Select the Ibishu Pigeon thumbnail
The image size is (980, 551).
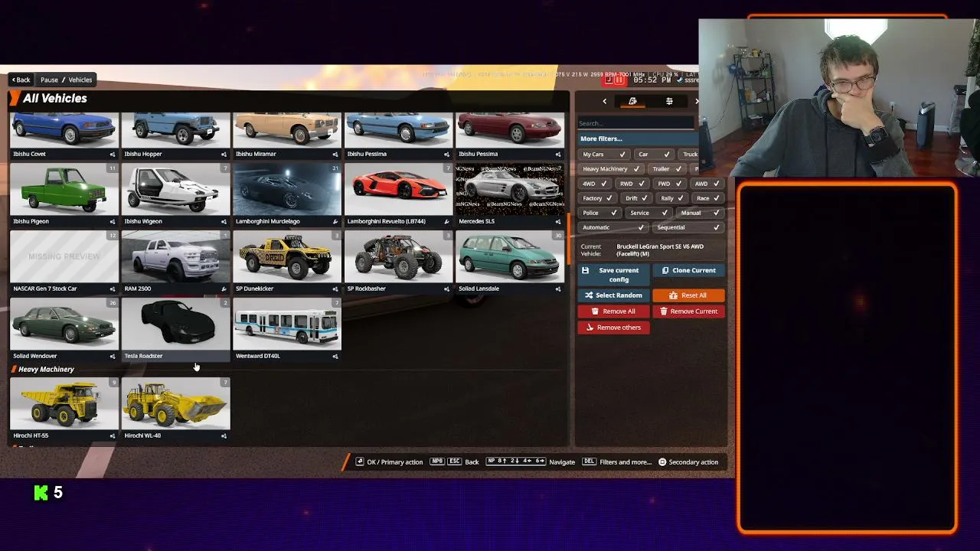[64, 189]
